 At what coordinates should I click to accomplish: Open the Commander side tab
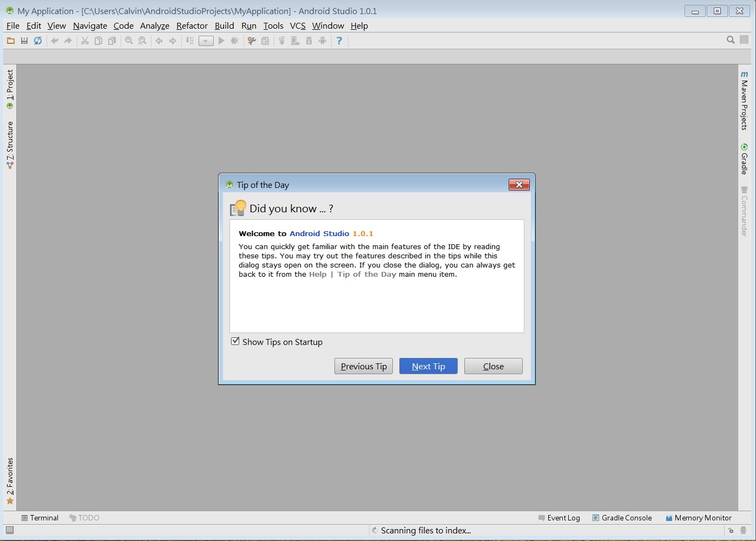745,211
